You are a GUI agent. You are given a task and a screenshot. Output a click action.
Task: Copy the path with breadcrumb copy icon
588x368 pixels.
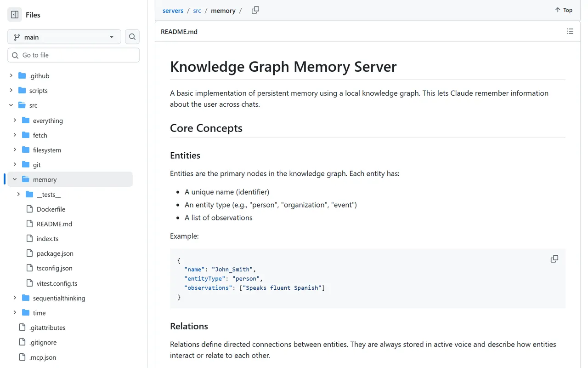pos(255,10)
